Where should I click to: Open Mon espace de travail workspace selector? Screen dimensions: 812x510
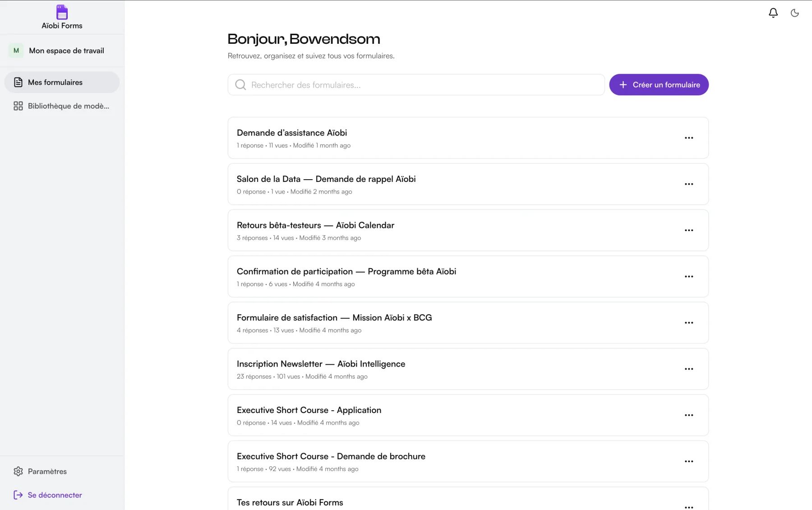click(62, 51)
